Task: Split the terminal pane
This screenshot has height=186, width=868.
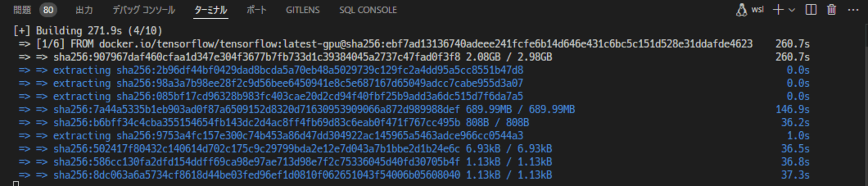Action: (811, 10)
